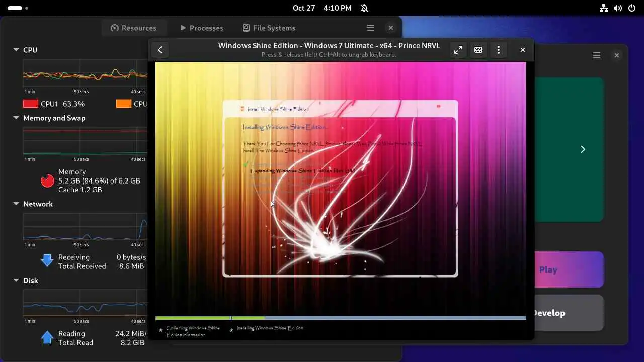Close the System Monitor window

(x=391, y=28)
